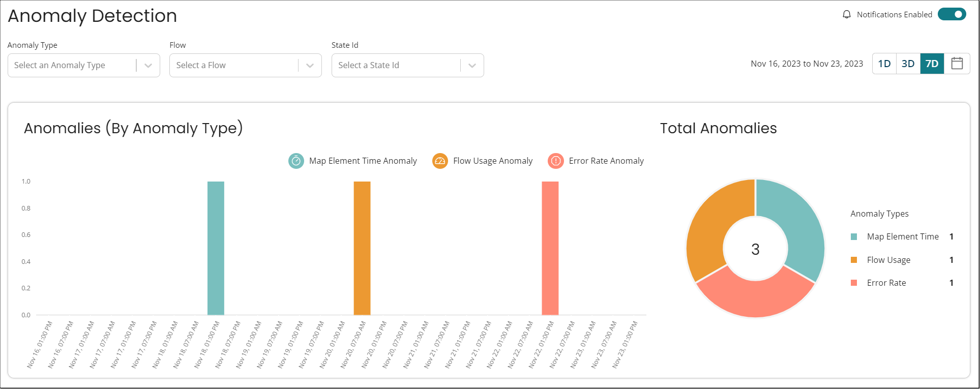Click the Anomalies (By Anomaly Type) heading
This screenshot has height=389, width=980.
pyautogui.click(x=133, y=128)
